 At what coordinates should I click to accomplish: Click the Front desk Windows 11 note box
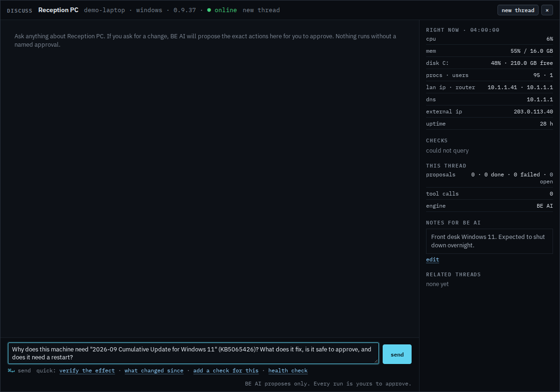490,241
